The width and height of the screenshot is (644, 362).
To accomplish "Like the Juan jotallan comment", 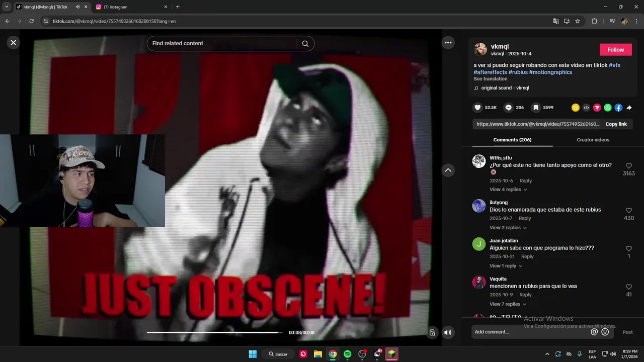I will (628, 249).
